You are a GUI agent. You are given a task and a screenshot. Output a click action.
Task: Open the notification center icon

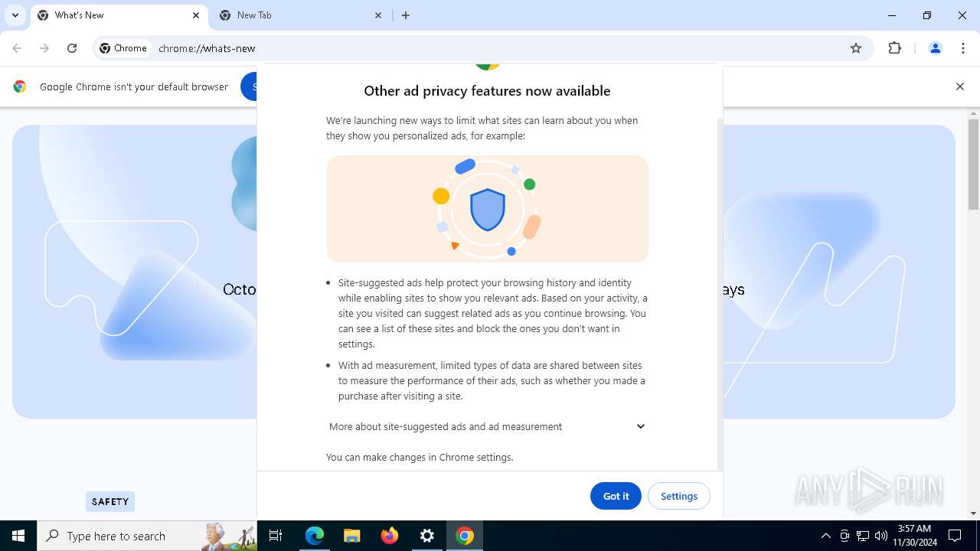click(x=955, y=536)
